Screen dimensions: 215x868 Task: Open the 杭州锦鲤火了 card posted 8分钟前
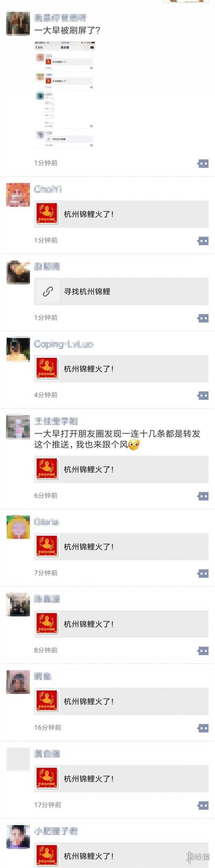(x=121, y=624)
